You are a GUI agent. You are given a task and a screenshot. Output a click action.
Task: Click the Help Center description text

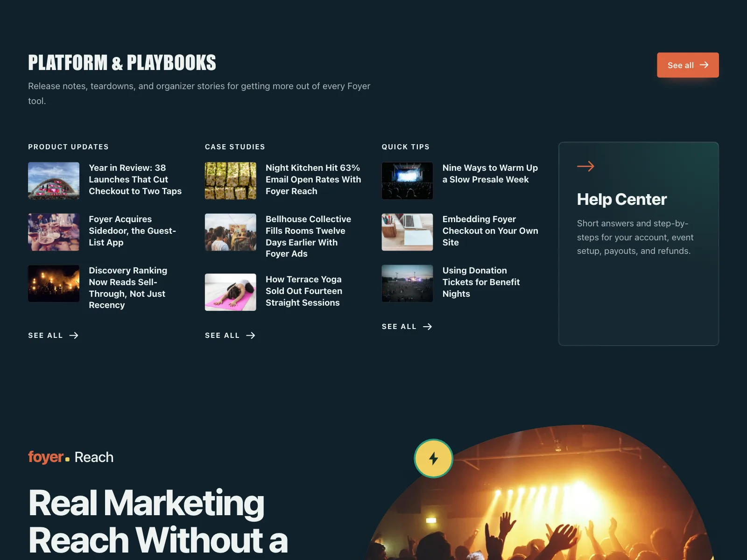[x=635, y=237]
